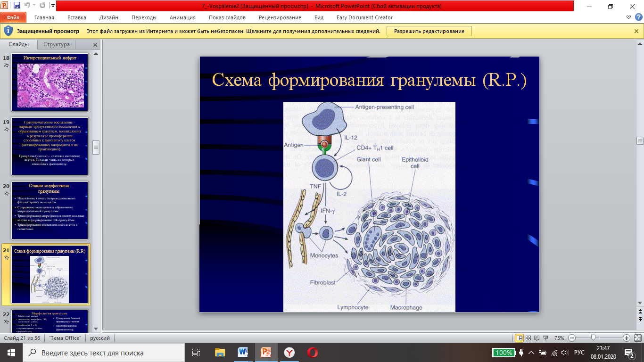Screen dimensions: 644x362
Task: Open the Анимация ribbon tab
Action: (x=182, y=17)
